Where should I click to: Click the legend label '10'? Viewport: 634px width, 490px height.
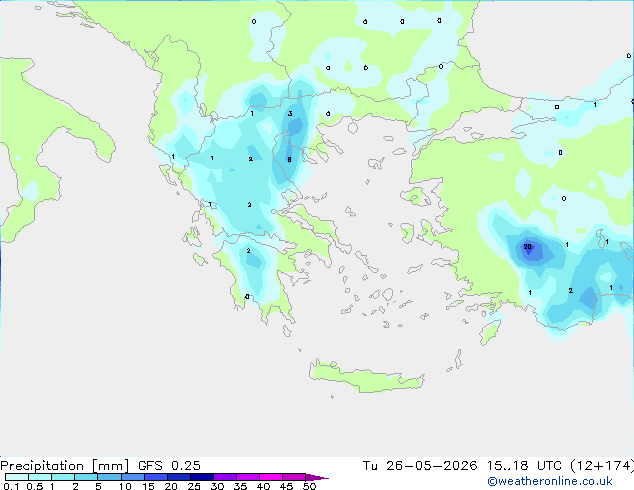click(x=125, y=486)
